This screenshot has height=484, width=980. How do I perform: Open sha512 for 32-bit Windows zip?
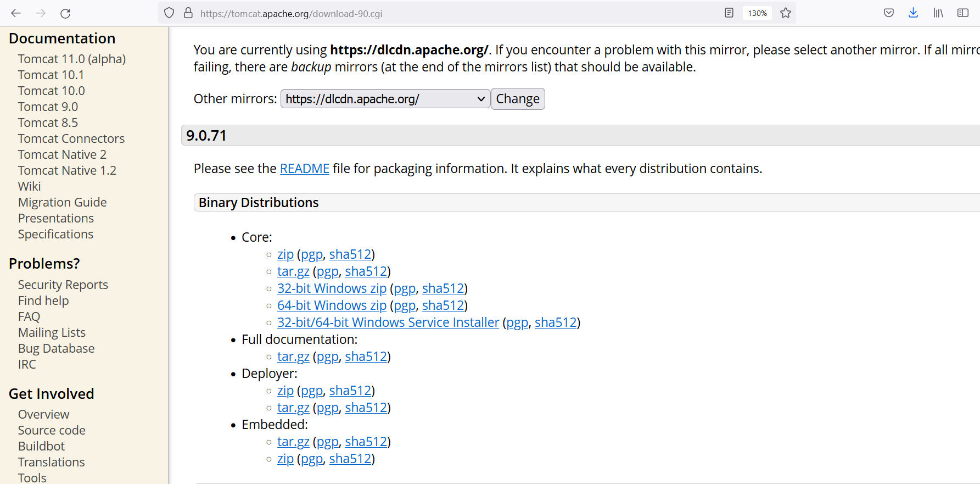coord(443,288)
